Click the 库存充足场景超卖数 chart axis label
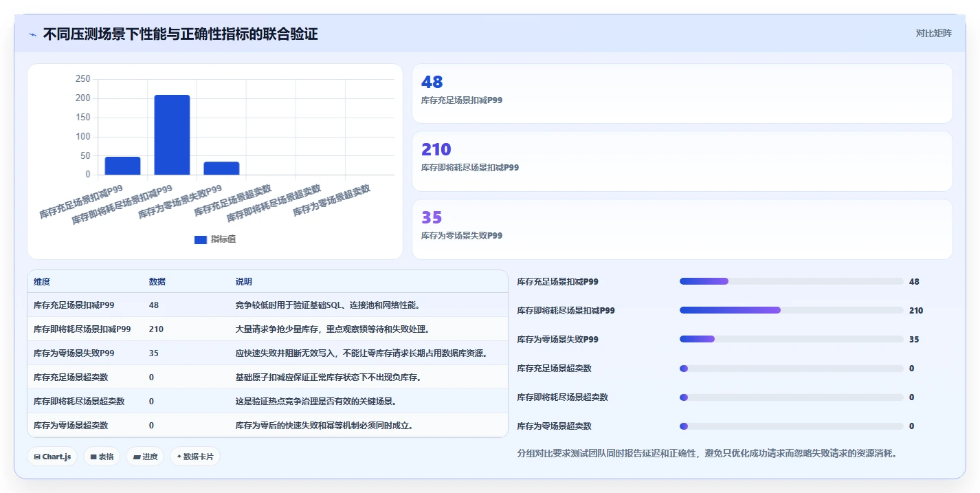The width and height of the screenshot is (980, 493). click(233, 200)
